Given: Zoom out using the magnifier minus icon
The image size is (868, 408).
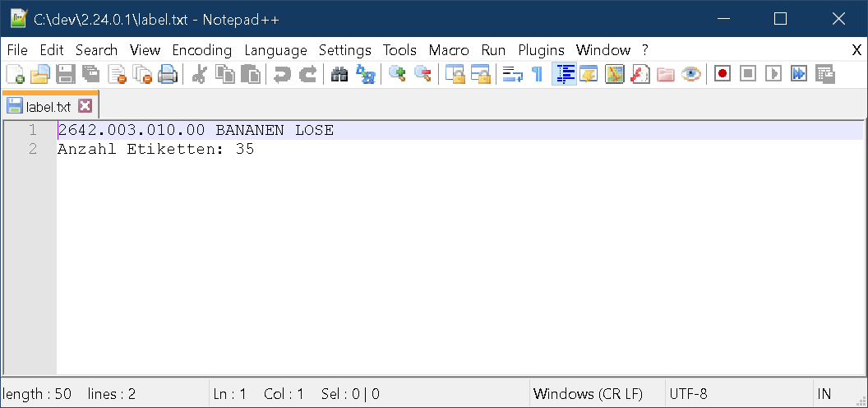Looking at the screenshot, I should pos(423,75).
